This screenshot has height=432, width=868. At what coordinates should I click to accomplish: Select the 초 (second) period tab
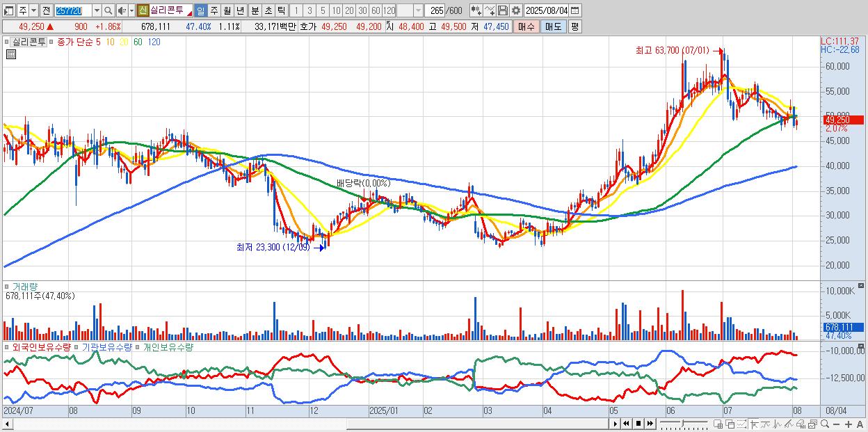[268, 10]
